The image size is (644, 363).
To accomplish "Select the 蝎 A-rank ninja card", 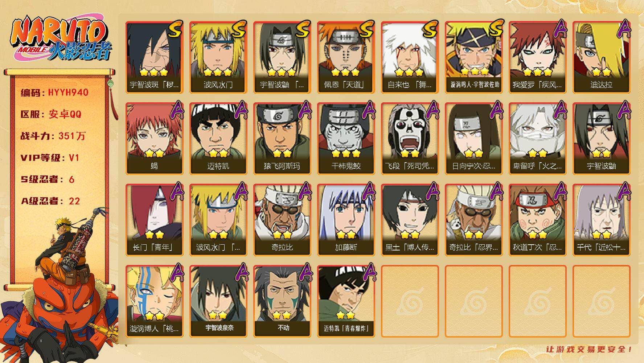I will (154, 138).
